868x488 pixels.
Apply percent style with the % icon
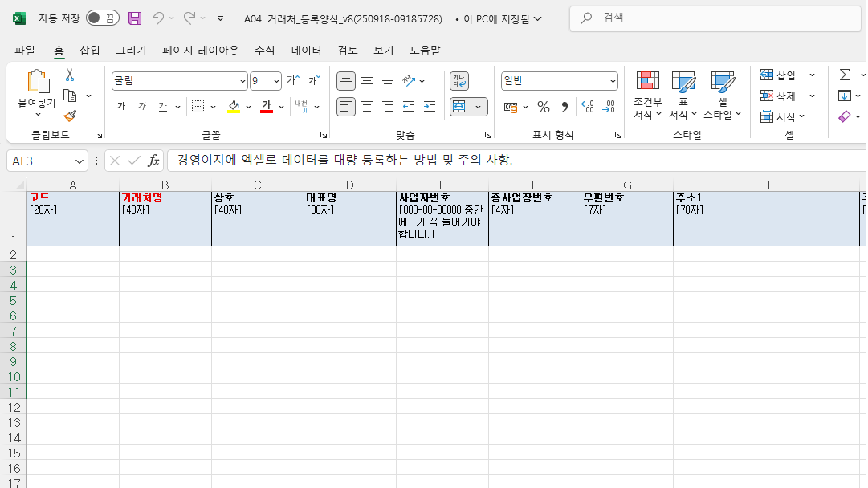coord(544,107)
